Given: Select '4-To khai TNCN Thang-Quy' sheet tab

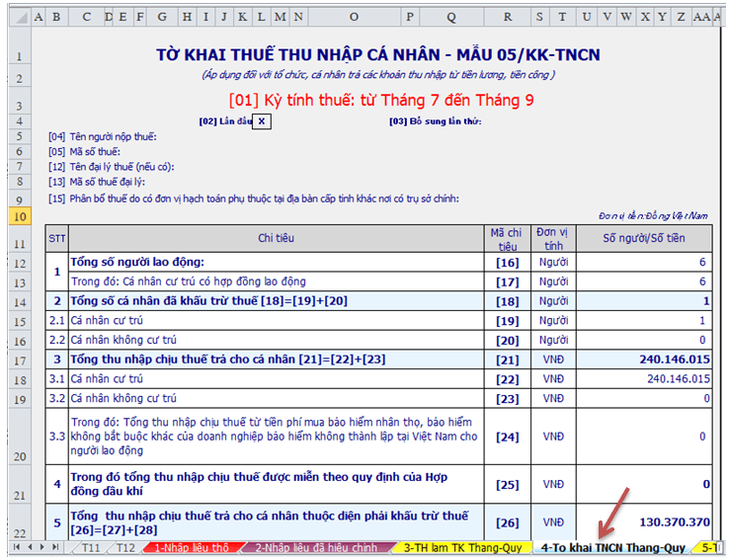Looking at the screenshot, I should pos(613,547).
